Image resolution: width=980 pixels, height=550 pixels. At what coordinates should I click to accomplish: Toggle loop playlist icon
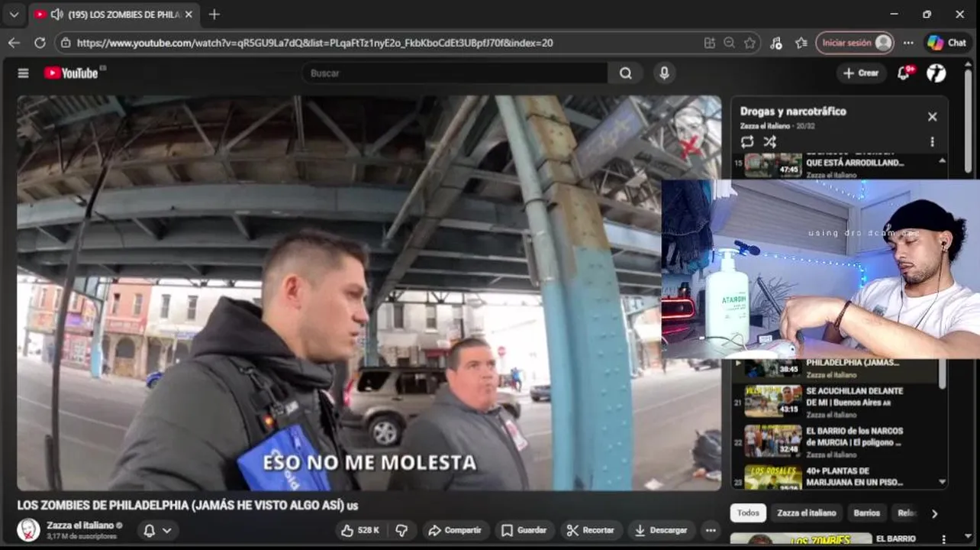click(747, 141)
